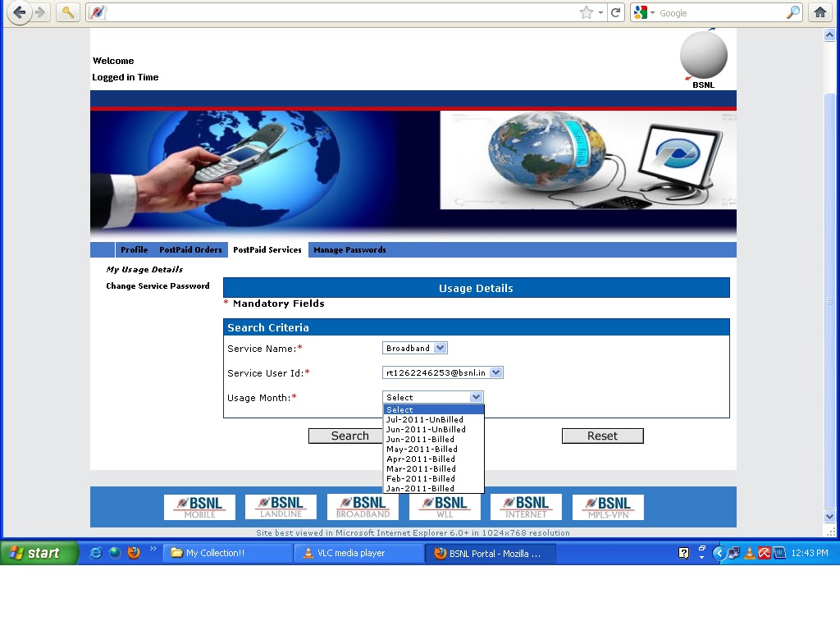The image size is (840, 630).
Task: Open the bookmark star dropdown arrow
Action: tap(601, 12)
